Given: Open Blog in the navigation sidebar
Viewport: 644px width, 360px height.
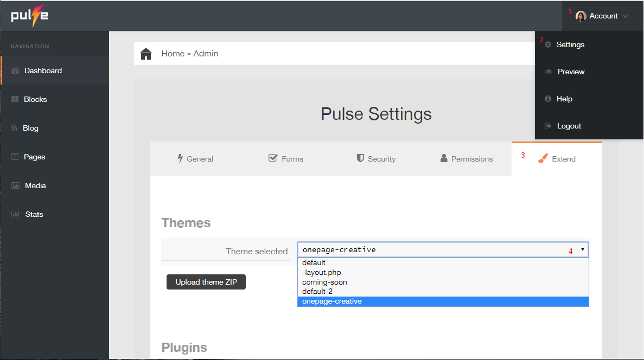Looking at the screenshot, I should [30, 128].
